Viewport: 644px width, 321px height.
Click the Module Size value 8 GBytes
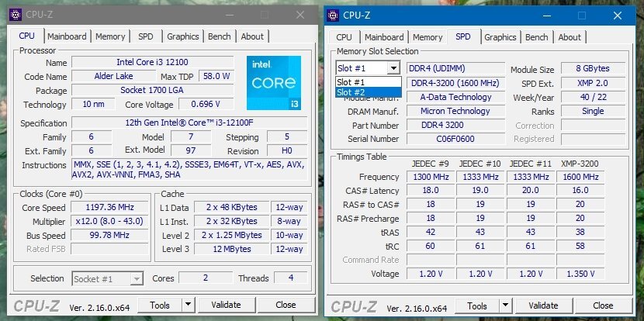593,68
